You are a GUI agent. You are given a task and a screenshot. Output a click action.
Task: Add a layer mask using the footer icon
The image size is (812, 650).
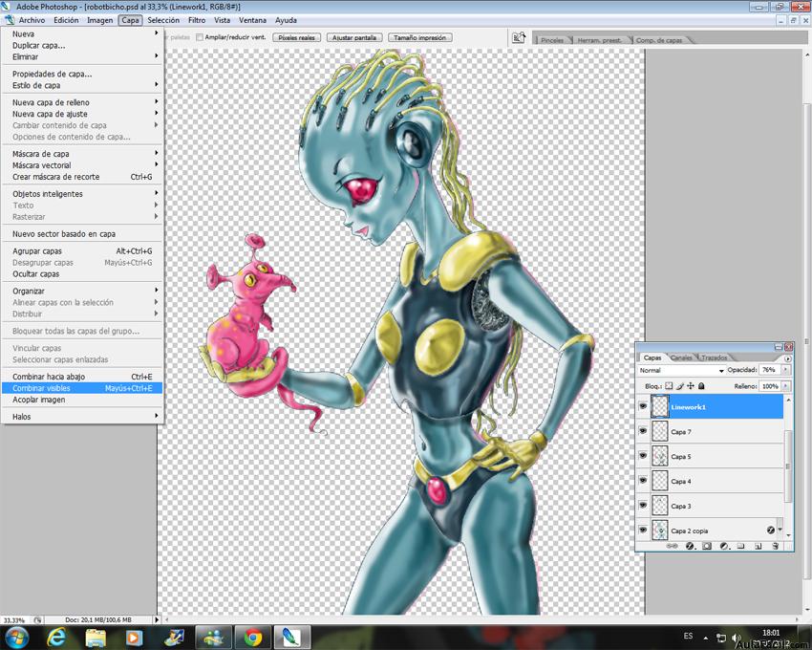tap(707, 546)
